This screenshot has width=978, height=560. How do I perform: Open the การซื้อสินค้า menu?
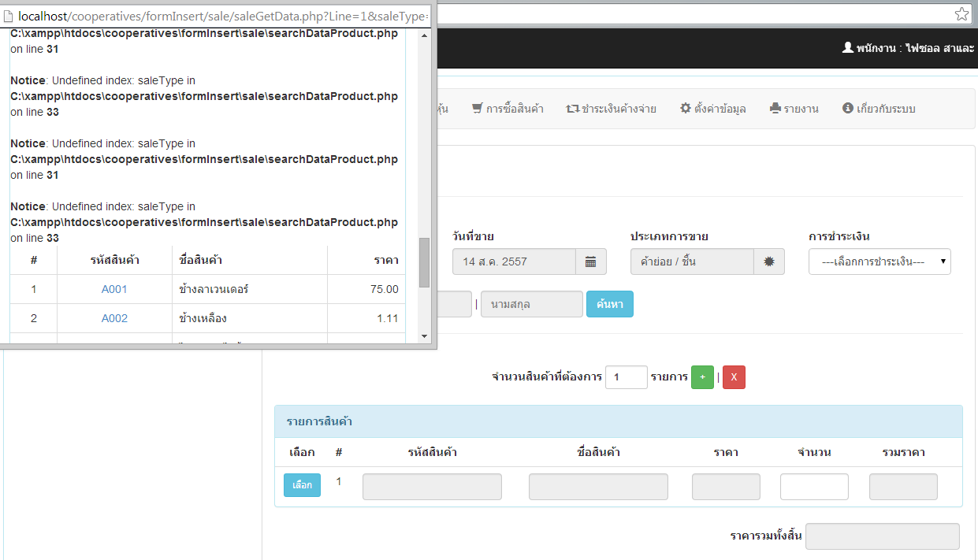click(508, 109)
